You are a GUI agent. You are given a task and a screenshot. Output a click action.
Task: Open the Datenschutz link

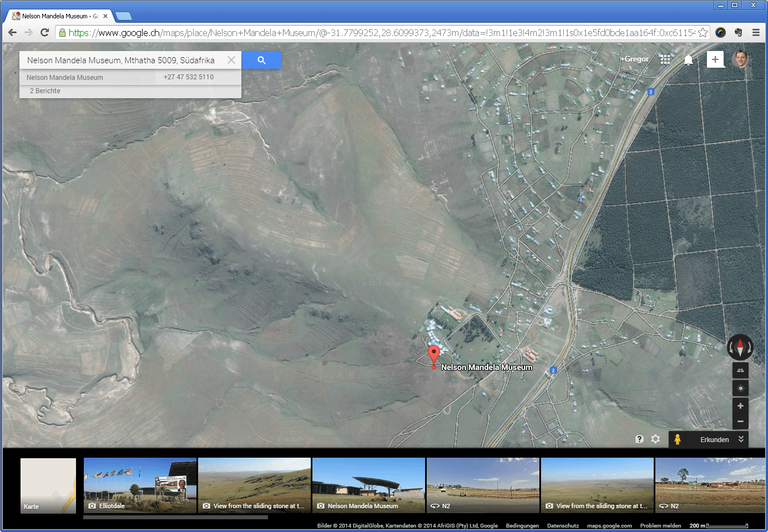[563, 525]
